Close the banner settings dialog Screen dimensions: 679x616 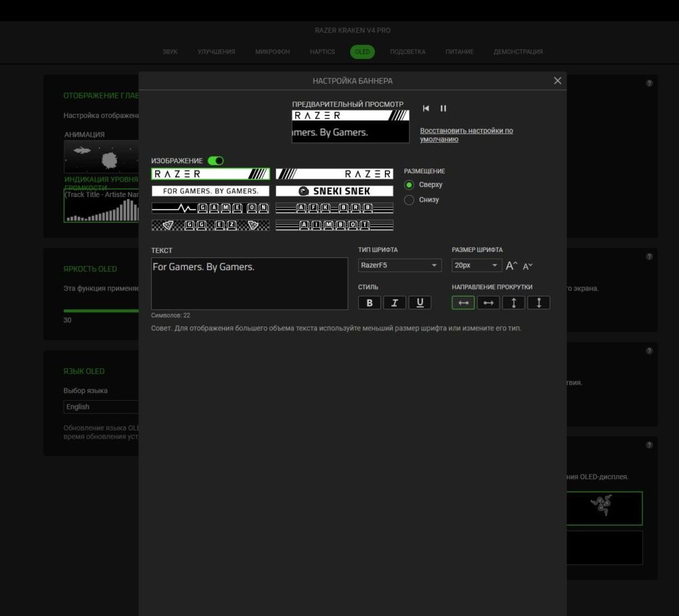pos(557,81)
